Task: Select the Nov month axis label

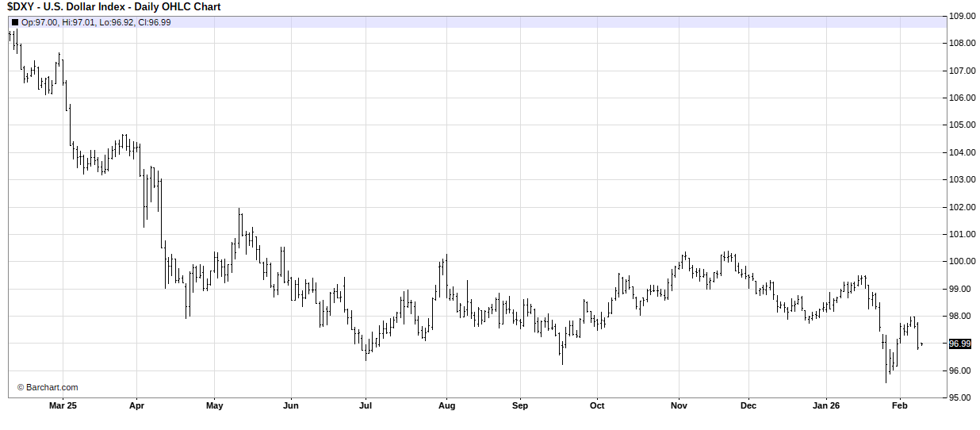Action: click(x=679, y=405)
